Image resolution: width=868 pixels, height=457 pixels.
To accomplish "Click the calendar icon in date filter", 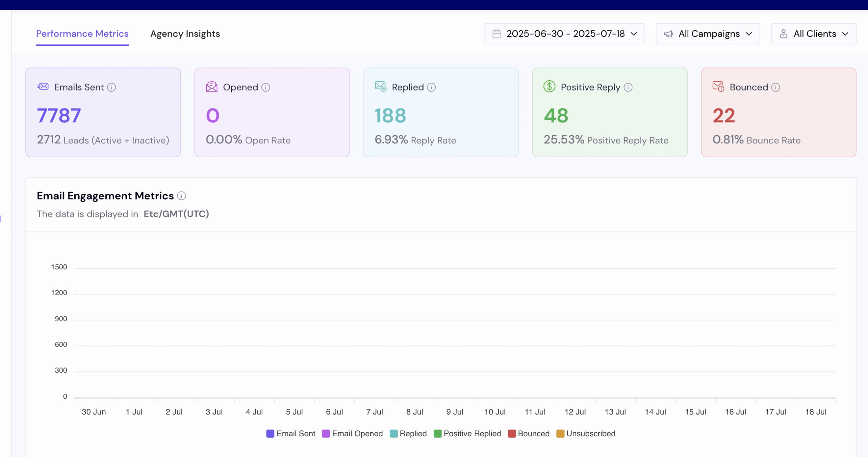I will [496, 34].
